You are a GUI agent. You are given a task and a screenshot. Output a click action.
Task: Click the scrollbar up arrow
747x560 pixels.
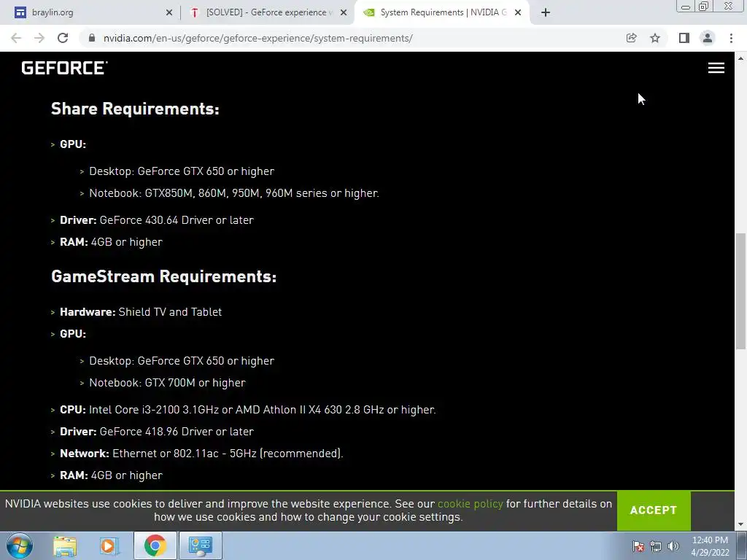(740, 58)
